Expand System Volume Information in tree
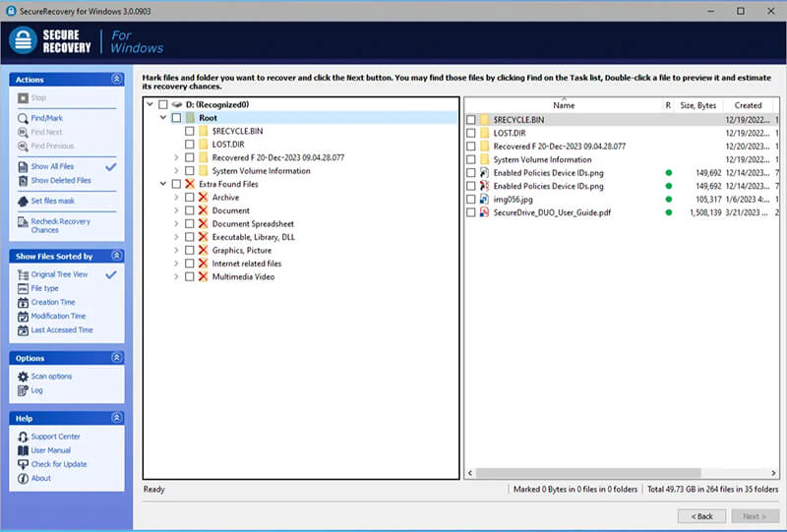 pyautogui.click(x=176, y=171)
